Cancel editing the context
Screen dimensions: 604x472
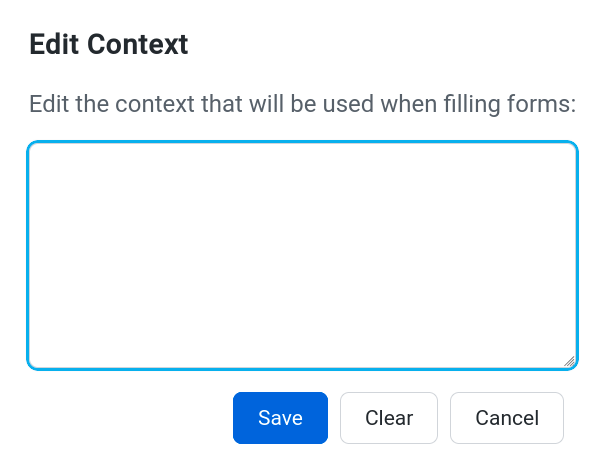pos(507,418)
